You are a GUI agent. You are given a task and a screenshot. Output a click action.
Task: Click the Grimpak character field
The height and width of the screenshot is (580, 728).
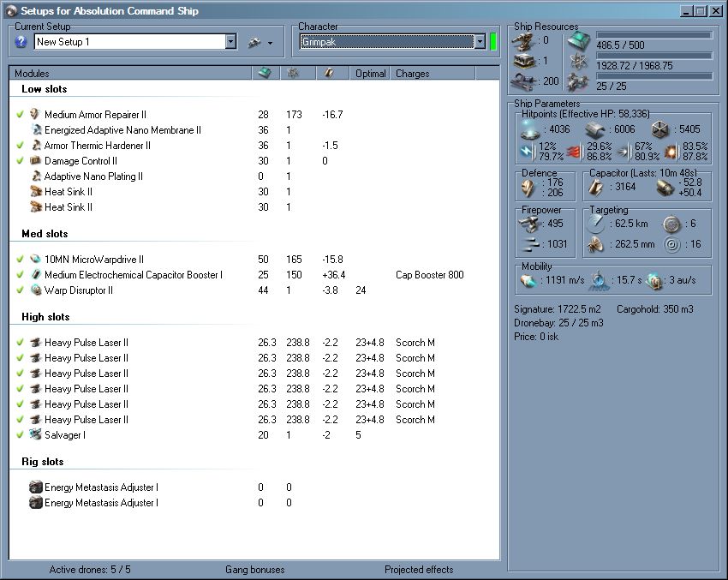[x=387, y=42]
